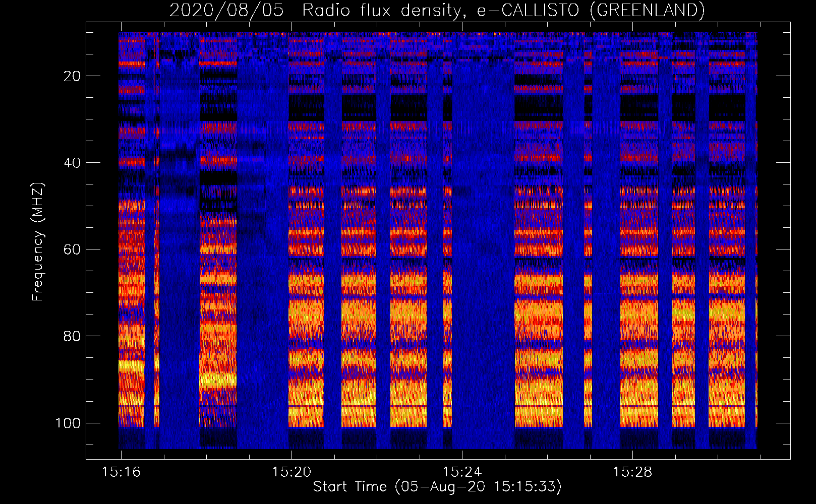
Task: Click the y-axis tick label '100'
Action: [x=68, y=423]
